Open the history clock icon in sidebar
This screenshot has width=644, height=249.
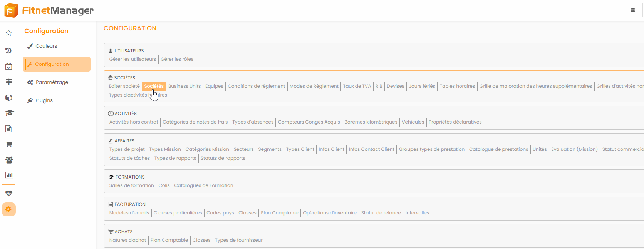pos(8,51)
